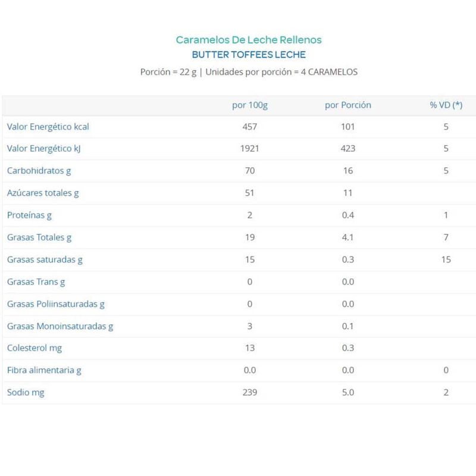This screenshot has height=476, width=476.
Task: Click the Fibra alimentaria g label
Action: [44, 370]
